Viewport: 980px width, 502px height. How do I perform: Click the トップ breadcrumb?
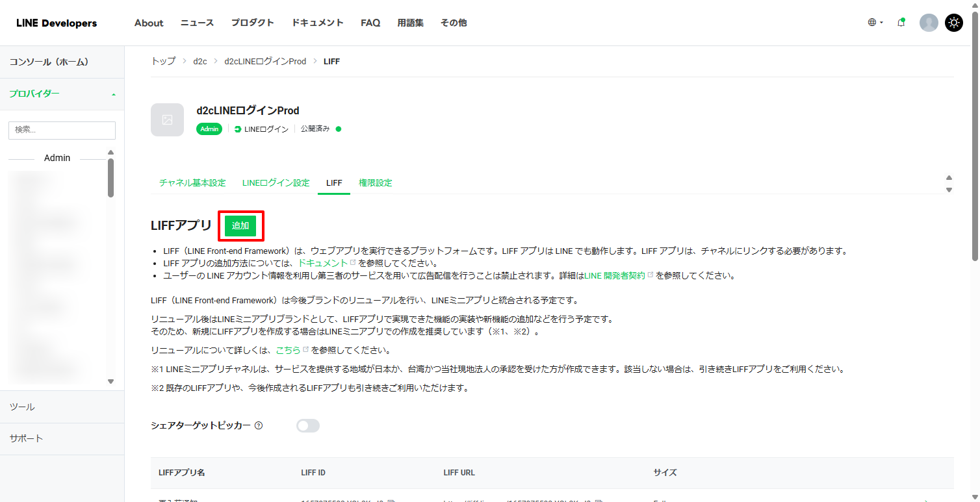tap(163, 61)
